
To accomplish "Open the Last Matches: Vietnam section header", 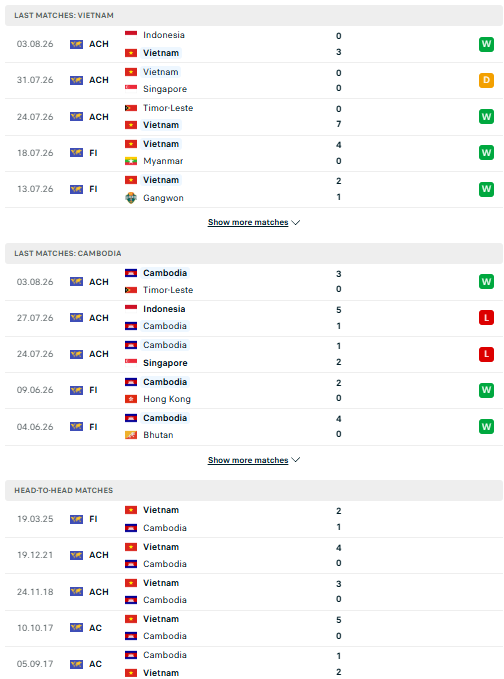I will (x=254, y=16).
